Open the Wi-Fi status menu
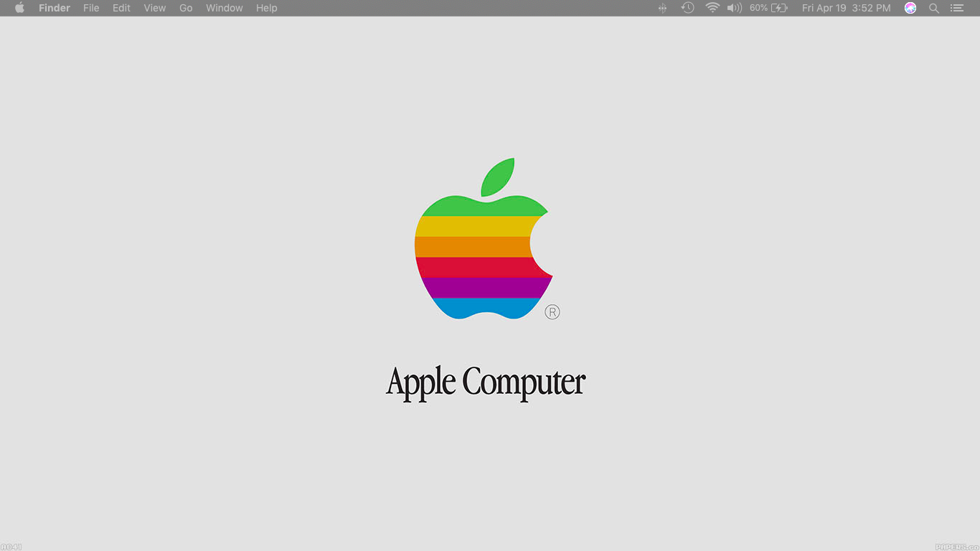The image size is (980, 551). 712,8
